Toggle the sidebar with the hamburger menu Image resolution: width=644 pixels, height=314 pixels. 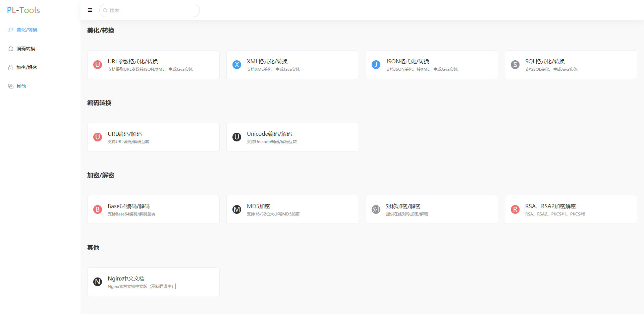click(90, 10)
